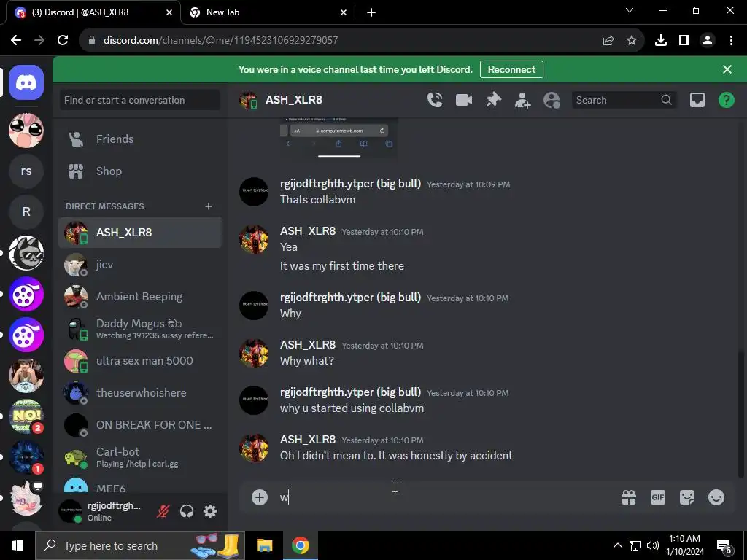
Task: Switch to the New Tab browser tab
Action: (268, 12)
